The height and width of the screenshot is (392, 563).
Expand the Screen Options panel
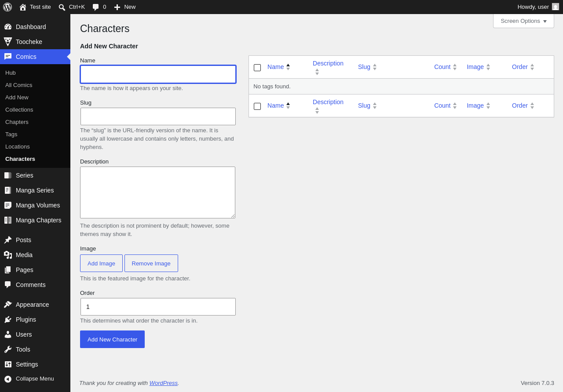click(x=523, y=21)
